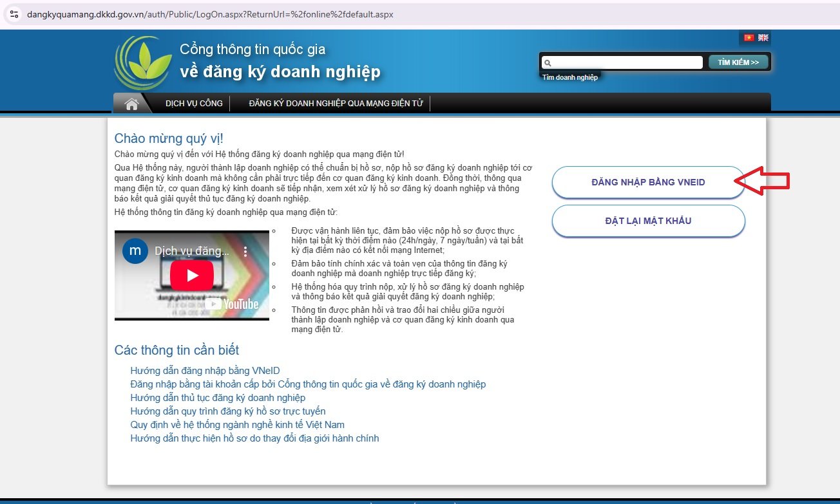840x504 pixels.
Task: Open the video's three-dot options menu
Action: point(245,252)
